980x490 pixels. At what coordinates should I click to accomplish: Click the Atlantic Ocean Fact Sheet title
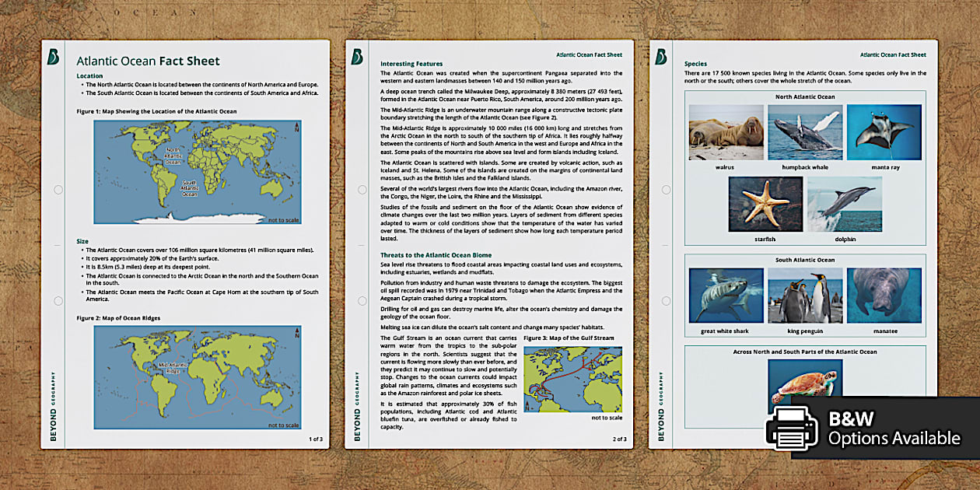click(x=147, y=61)
